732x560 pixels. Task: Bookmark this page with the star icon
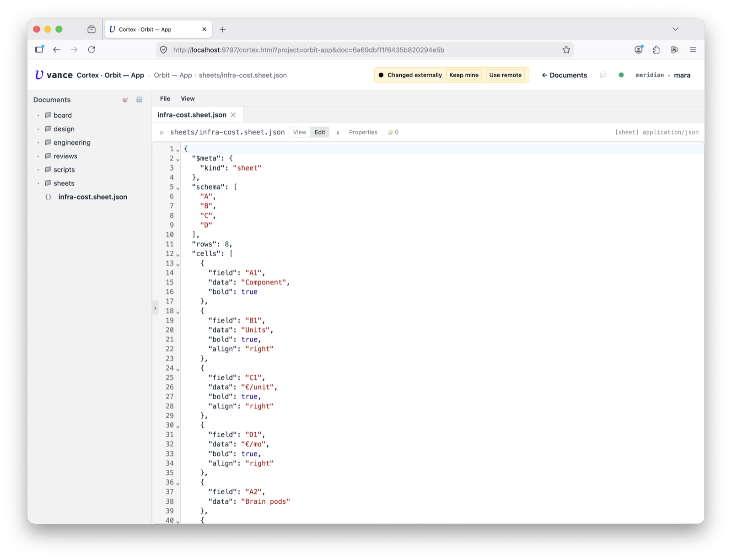click(566, 50)
